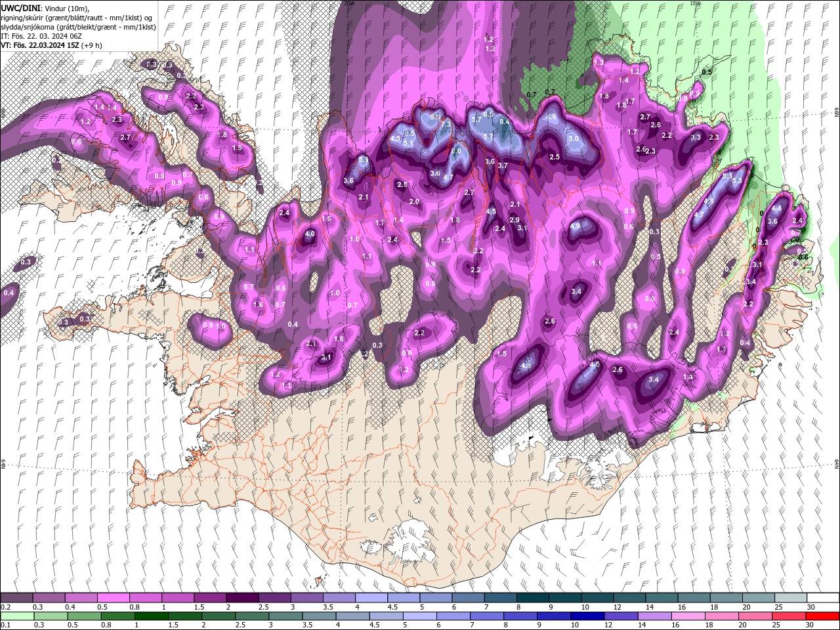Screen dimensions: 840x630
Task: Click the 8.0 snowfall value on the map
Action: (x=456, y=151)
